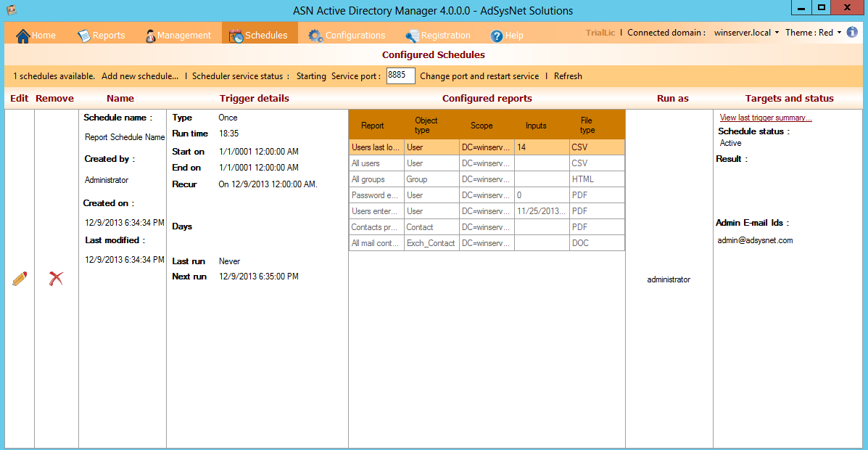This screenshot has width=868, height=450.
Task: Click the Trigger details column heading
Action: pos(254,98)
